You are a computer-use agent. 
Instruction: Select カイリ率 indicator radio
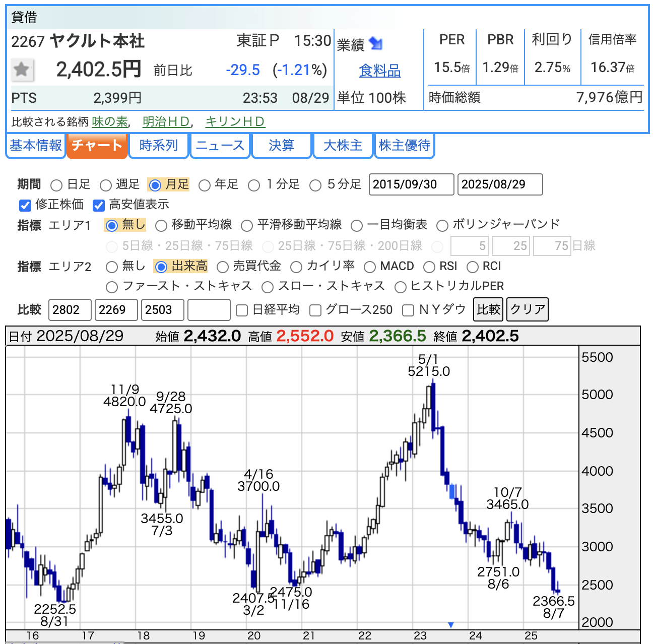click(x=296, y=267)
